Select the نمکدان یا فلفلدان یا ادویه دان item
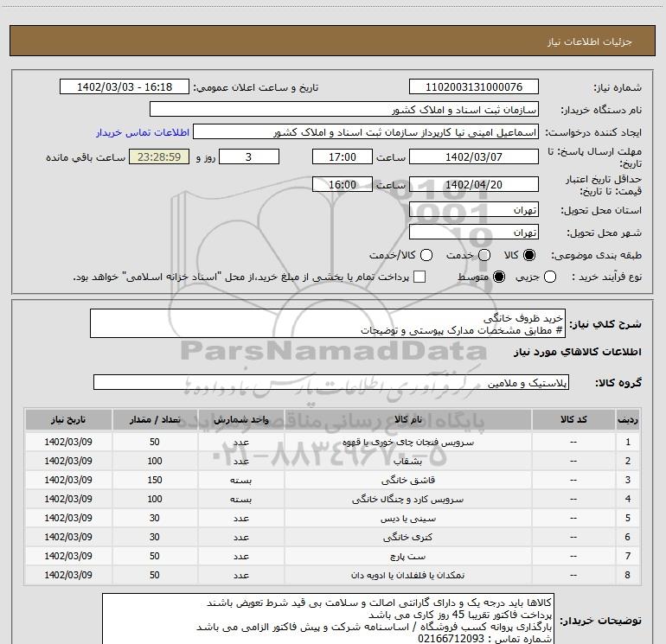Image resolution: width=666 pixels, height=644 pixels. coord(407,575)
